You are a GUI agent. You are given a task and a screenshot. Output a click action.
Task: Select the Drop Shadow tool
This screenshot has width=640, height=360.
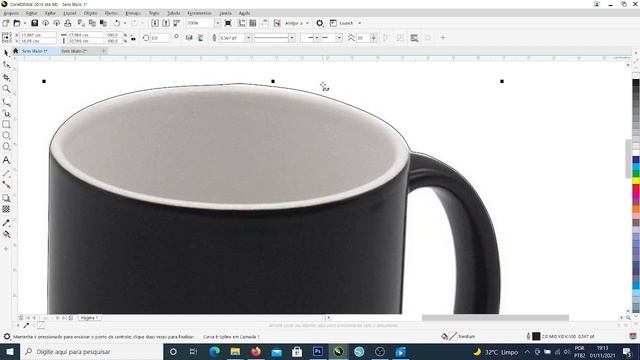(6, 198)
